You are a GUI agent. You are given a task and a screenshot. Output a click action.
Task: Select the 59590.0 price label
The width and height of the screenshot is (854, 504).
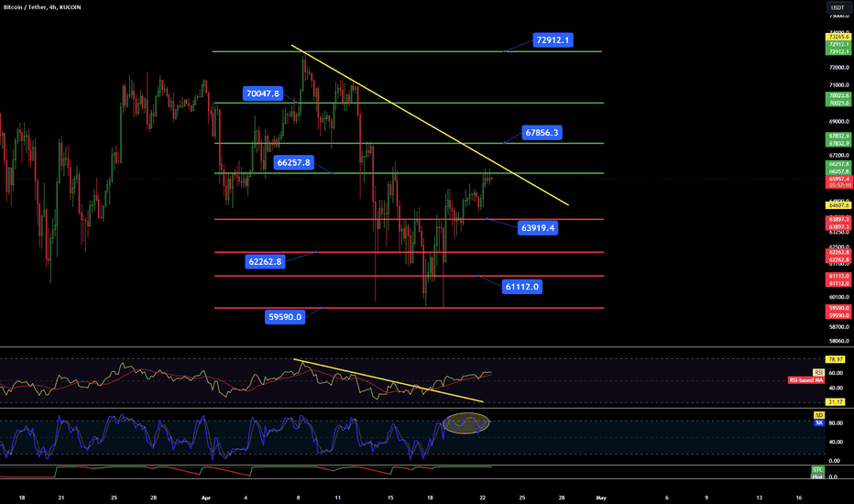[x=285, y=316]
